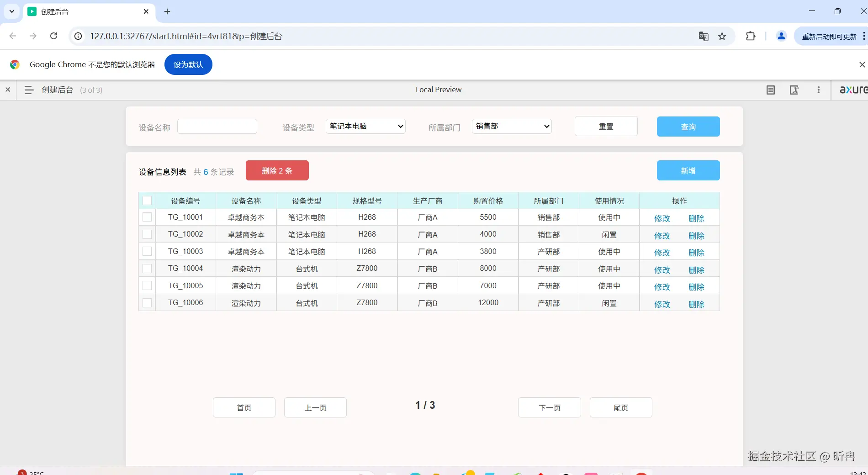The image size is (868, 475).
Task: Click the 购置价格 column header
Action: point(488,201)
